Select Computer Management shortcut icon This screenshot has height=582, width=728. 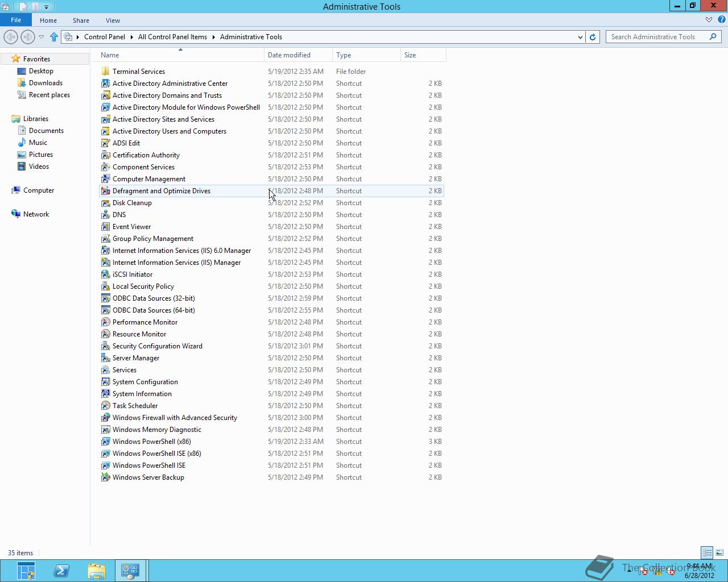tap(105, 179)
